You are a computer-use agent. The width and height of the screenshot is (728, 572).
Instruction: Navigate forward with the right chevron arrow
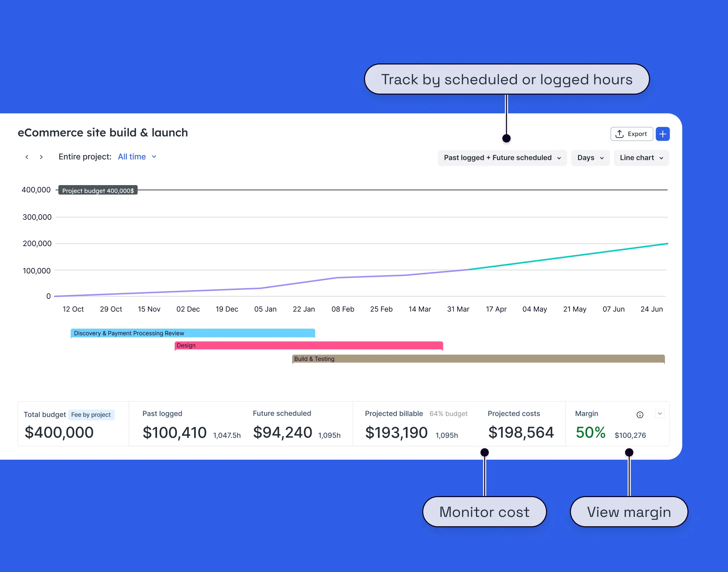click(x=41, y=157)
